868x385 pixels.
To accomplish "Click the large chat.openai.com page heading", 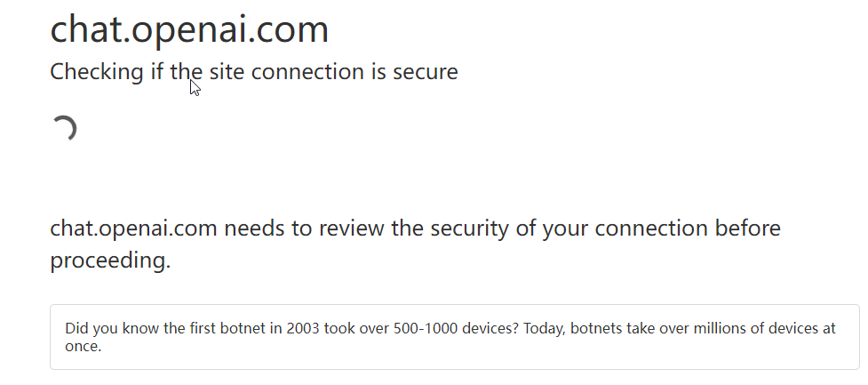I will 189,29.
